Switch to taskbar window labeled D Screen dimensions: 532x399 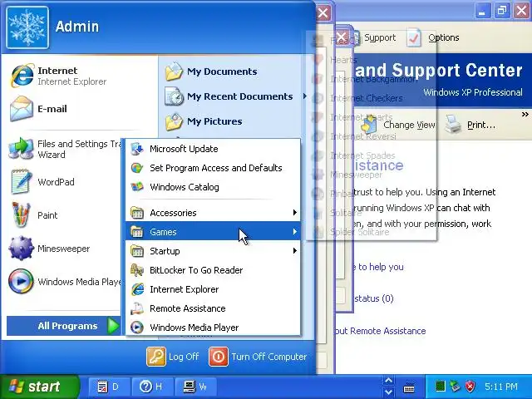pyautogui.click(x=109, y=387)
